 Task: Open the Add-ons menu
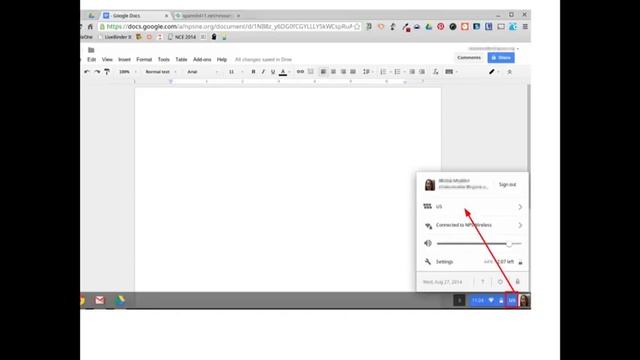click(202, 60)
